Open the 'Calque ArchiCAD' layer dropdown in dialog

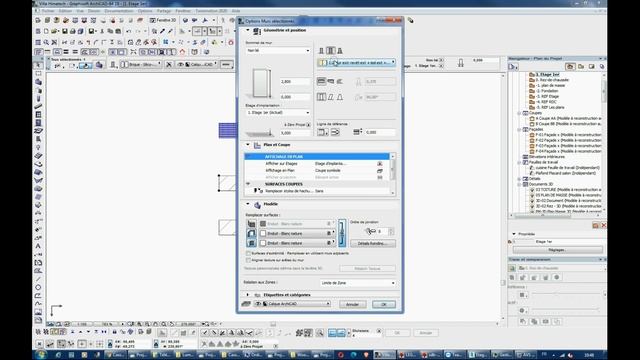292,304
